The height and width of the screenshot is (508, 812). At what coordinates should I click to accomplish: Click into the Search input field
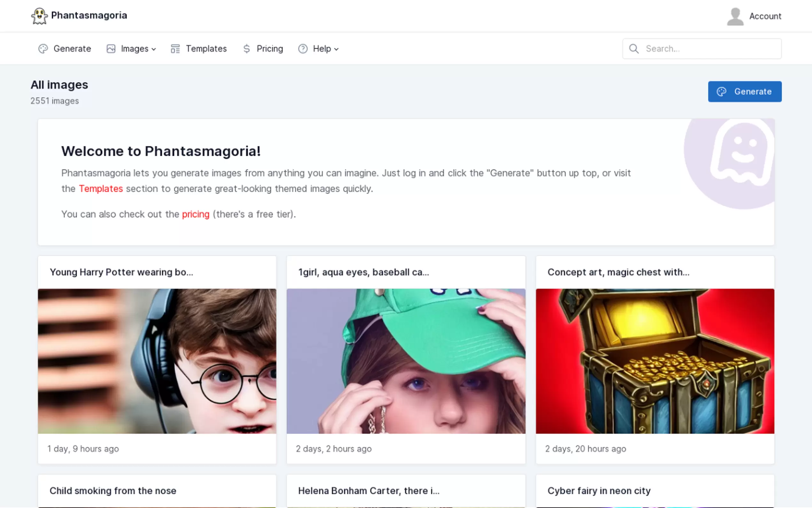(708, 49)
